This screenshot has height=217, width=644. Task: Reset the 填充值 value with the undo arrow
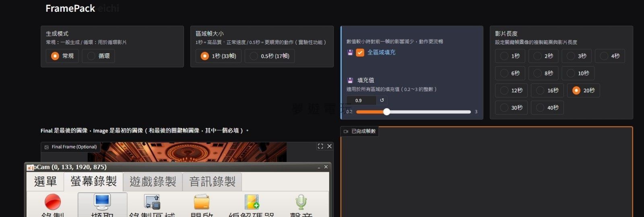coord(382,100)
